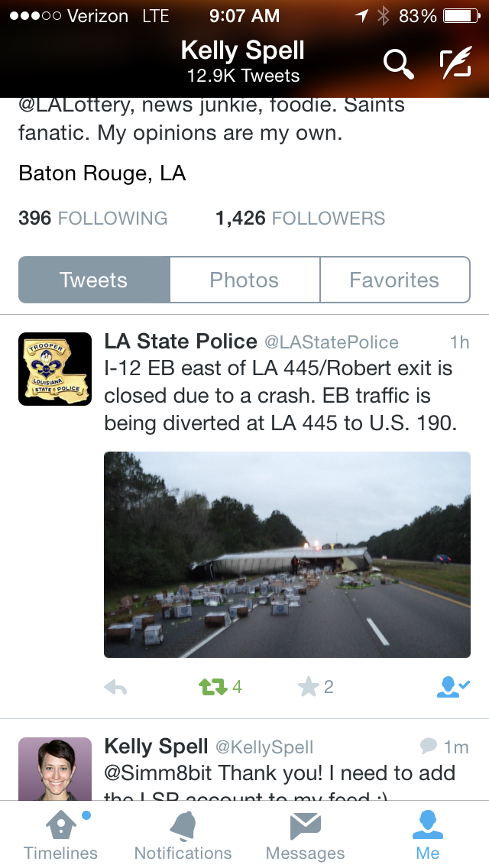
Task: Open LA State Police trooper badge avatar
Action: click(55, 369)
